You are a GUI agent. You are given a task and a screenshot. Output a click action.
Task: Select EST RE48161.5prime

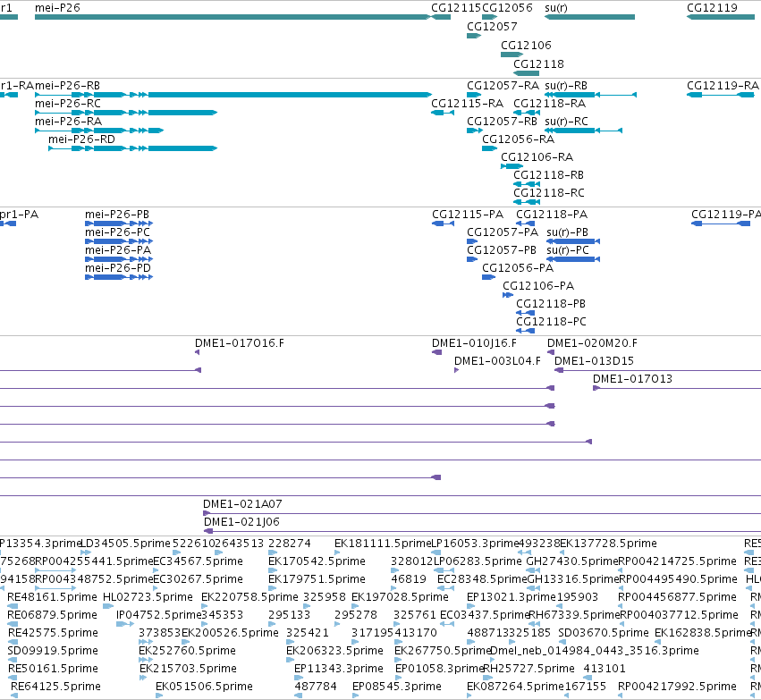tap(53, 596)
